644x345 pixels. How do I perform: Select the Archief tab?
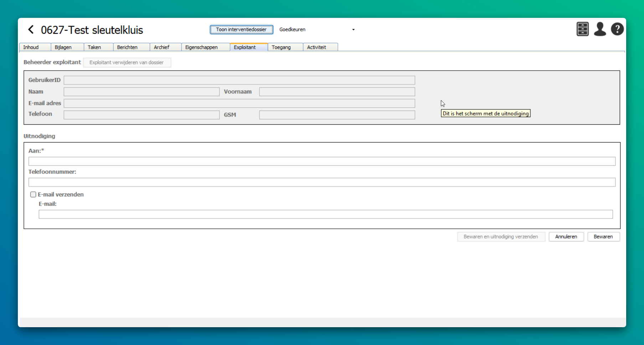[x=166, y=47]
